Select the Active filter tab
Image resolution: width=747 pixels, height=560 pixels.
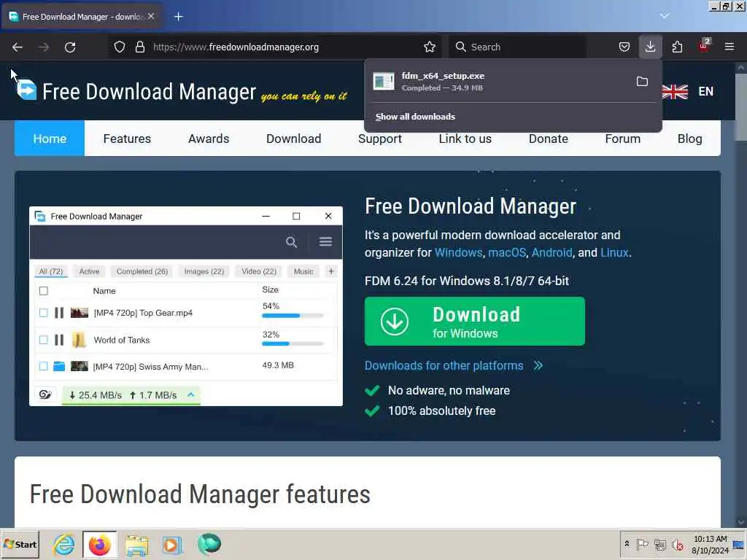pos(89,271)
